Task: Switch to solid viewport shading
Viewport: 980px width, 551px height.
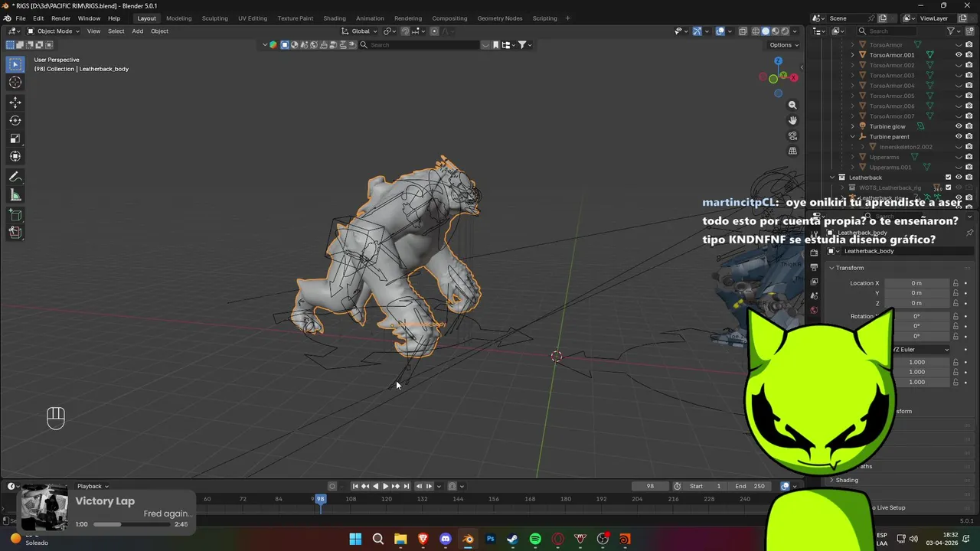Action: [766, 31]
